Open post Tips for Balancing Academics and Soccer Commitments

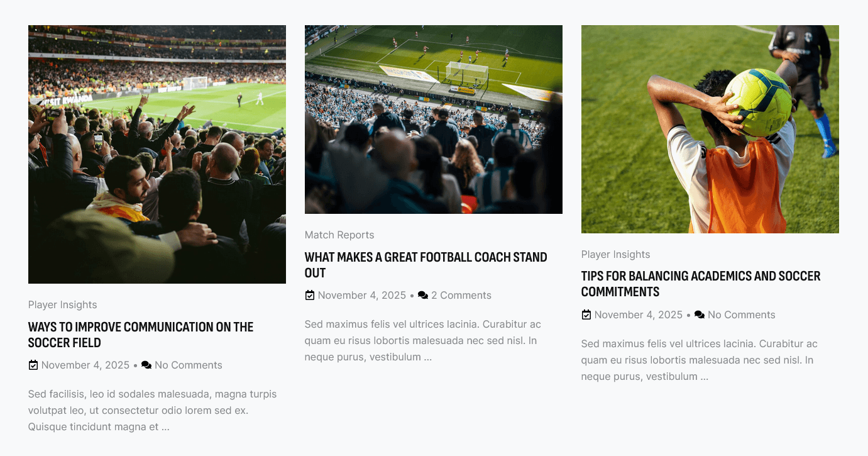pyautogui.click(x=701, y=284)
